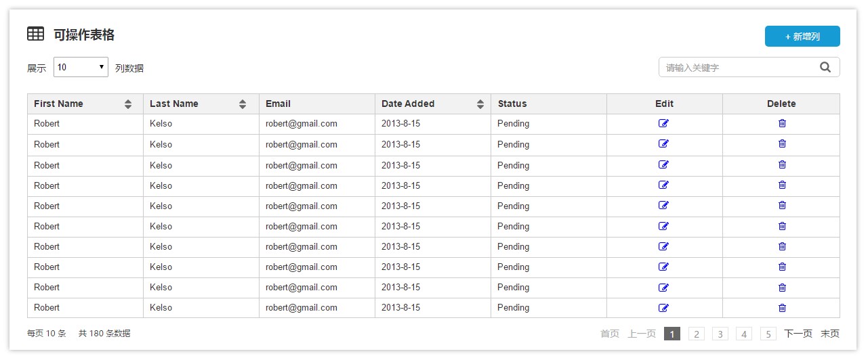Delete the eighth table row

point(782,267)
